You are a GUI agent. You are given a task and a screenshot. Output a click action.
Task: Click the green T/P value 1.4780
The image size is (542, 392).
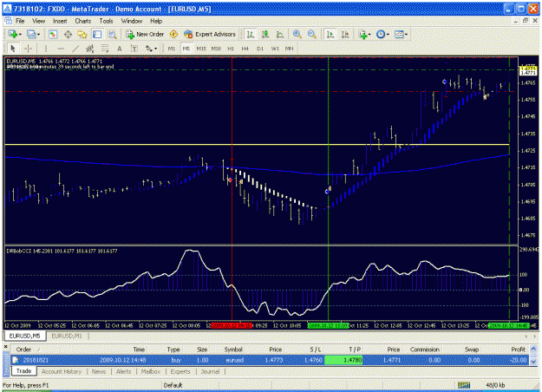point(343,360)
